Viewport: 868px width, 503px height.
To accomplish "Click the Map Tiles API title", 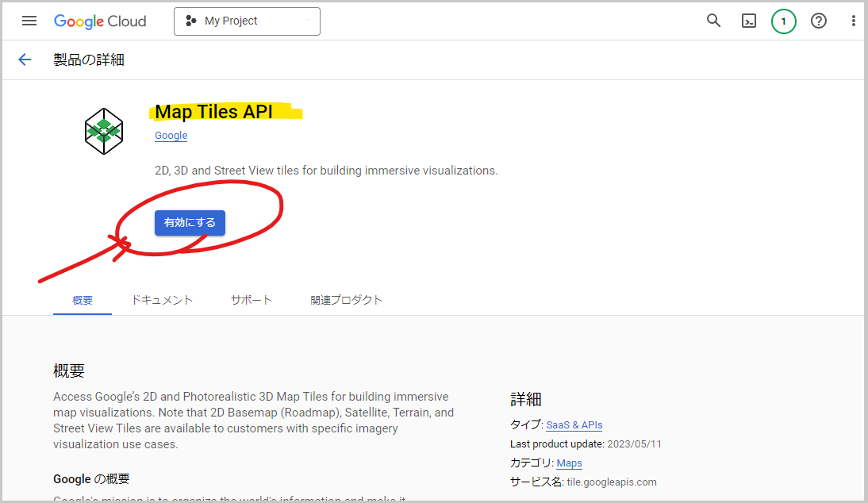I will pos(213,112).
